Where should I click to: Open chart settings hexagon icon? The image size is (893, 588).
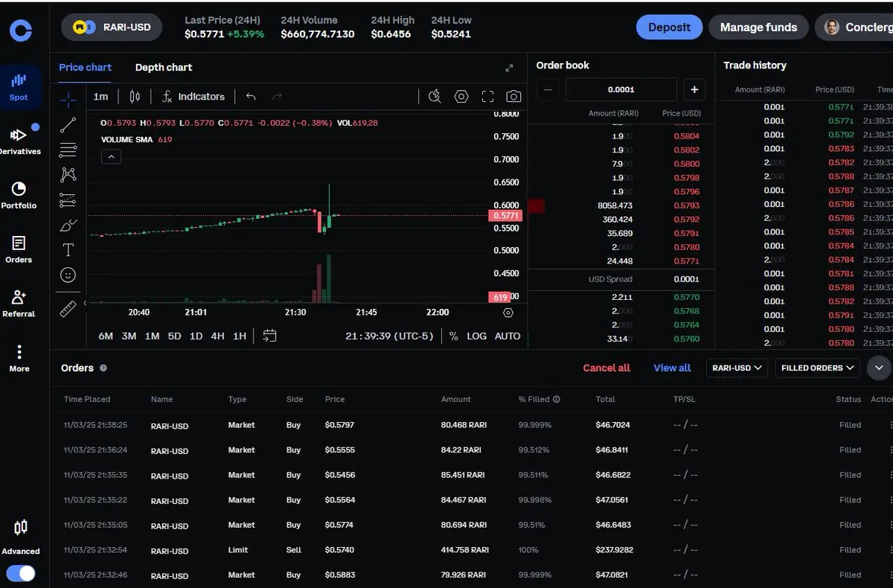point(461,97)
